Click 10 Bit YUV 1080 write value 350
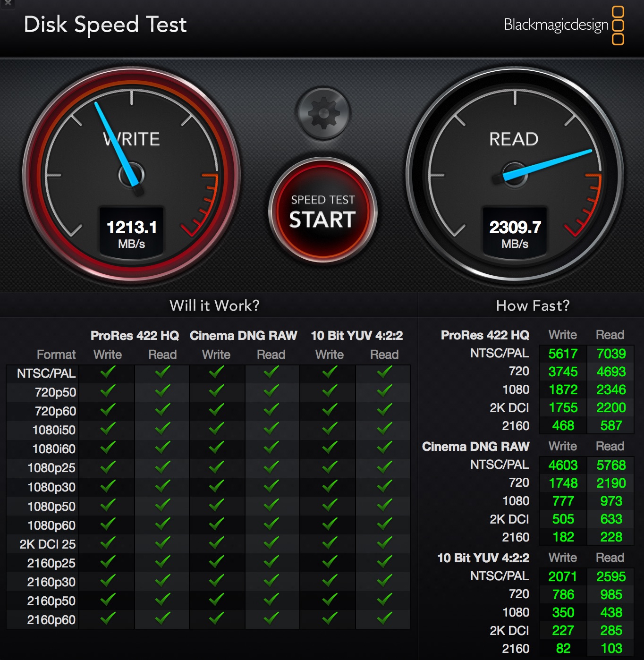644x660 pixels. 563,612
